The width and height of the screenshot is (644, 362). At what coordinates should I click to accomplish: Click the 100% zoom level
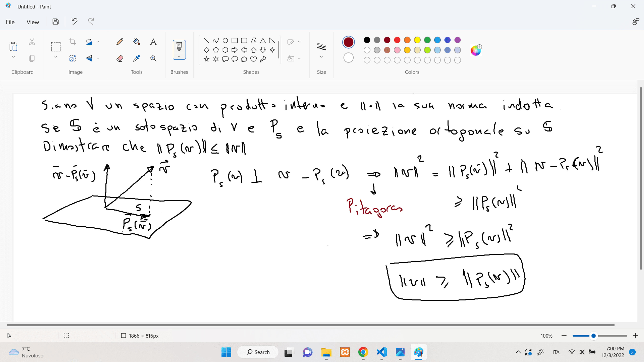(546, 336)
